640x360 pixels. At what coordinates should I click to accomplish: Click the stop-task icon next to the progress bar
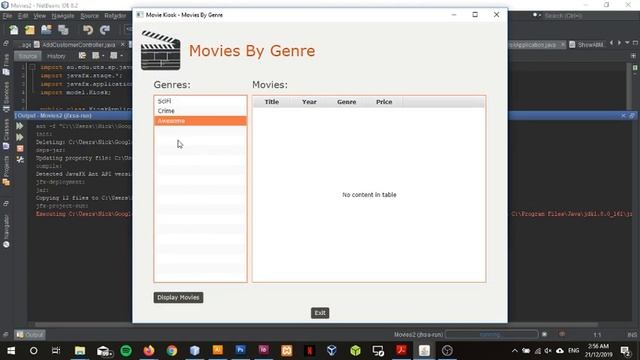(x=544, y=335)
